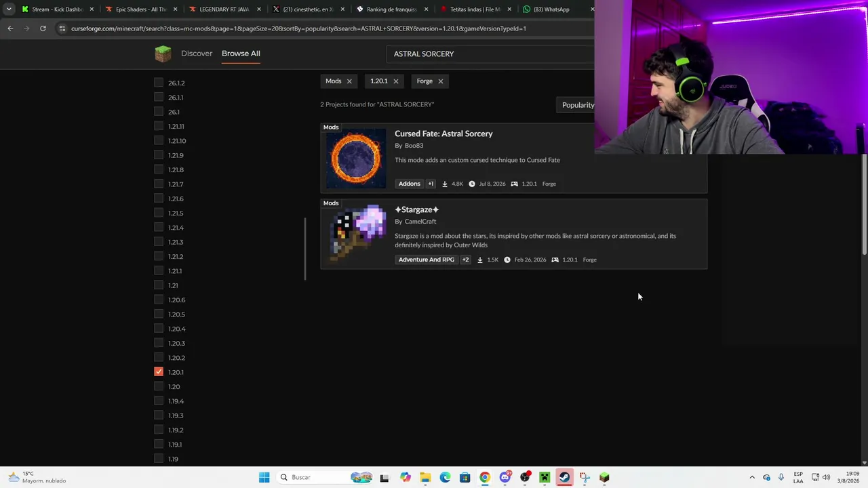Check the 1.21 version checkbox
The width and height of the screenshot is (868, 488).
click(159, 285)
